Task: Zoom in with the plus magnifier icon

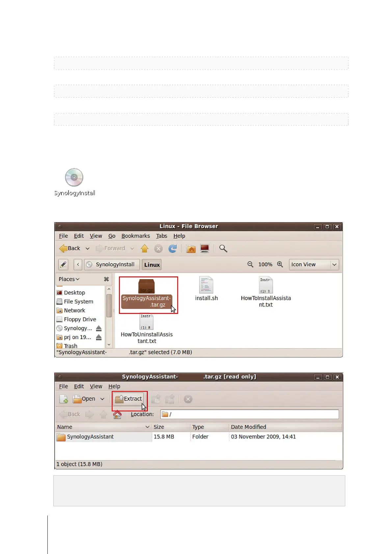Action: click(280, 264)
